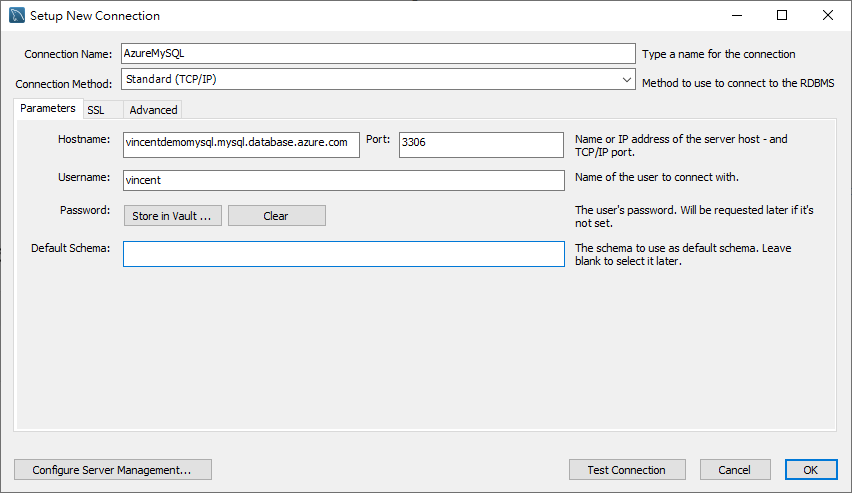Click the Connection Name field
The height and width of the screenshot is (493, 852).
[x=378, y=53]
